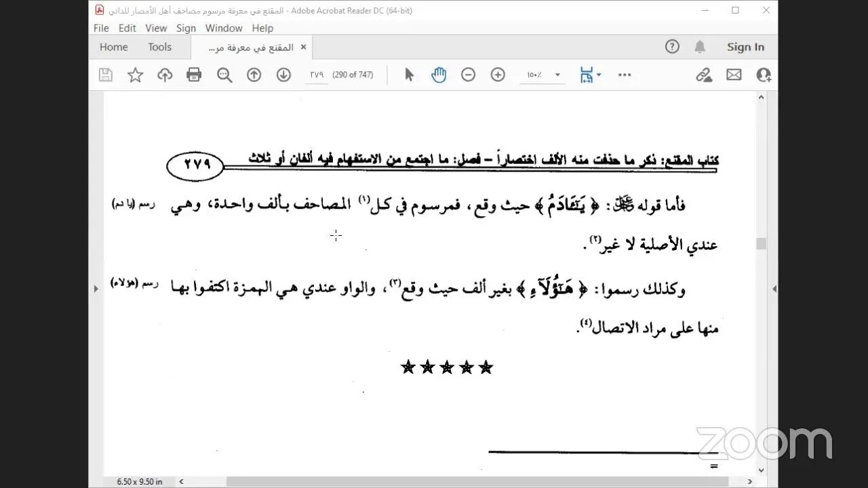Open more tools ellipsis menu

[x=625, y=75]
